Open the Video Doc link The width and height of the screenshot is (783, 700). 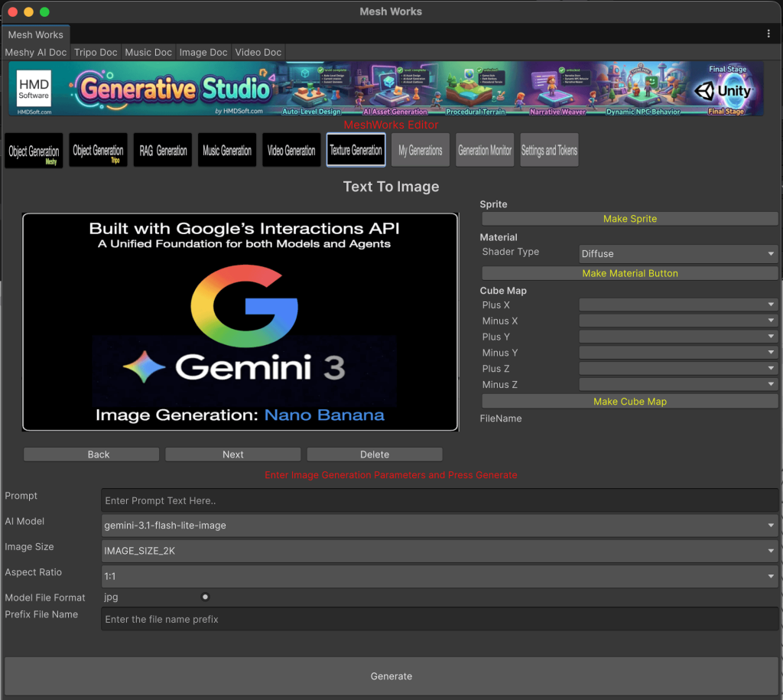(258, 52)
